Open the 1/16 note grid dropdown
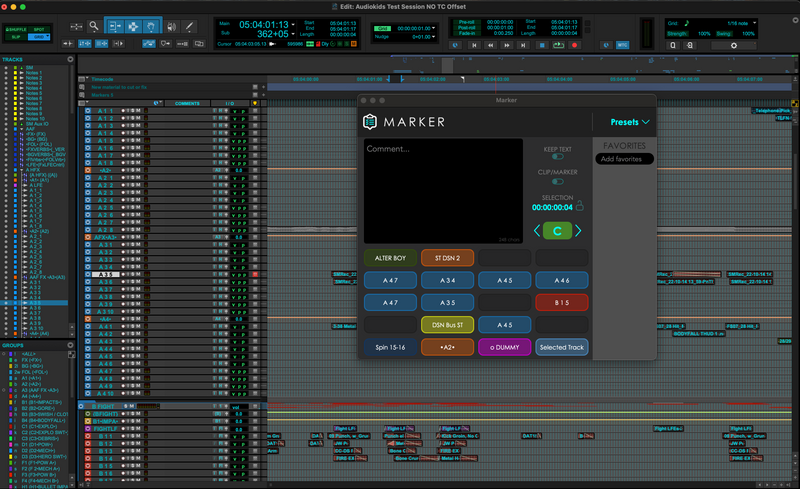 755,23
